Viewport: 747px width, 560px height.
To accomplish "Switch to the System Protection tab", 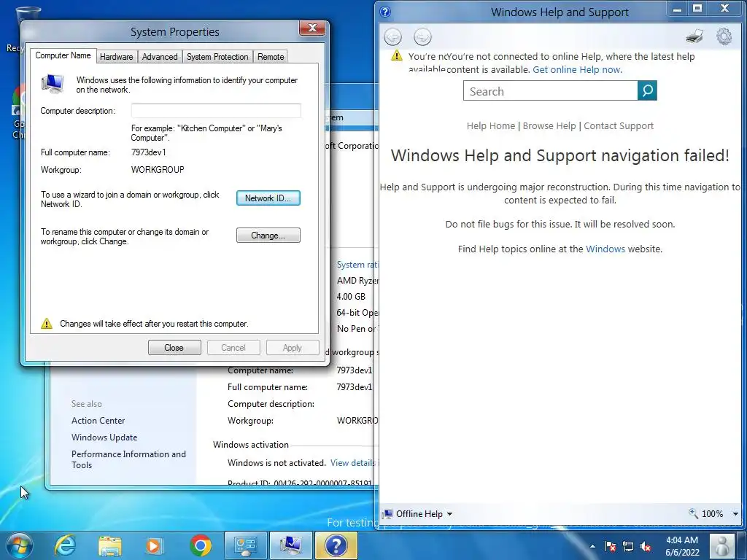I will (x=217, y=57).
